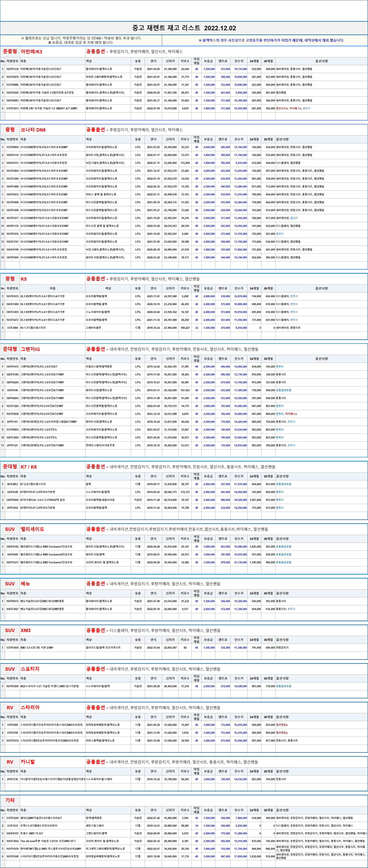Click the 쏘나타 DN8 section heading
This screenshot has height=868, width=368.
(x=33, y=130)
